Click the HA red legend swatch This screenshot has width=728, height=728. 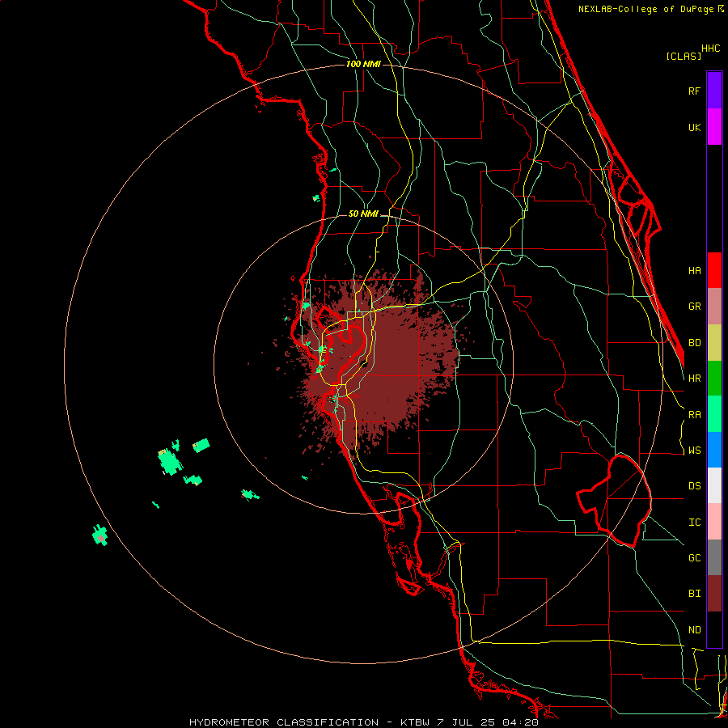click(x=714, y=270)
